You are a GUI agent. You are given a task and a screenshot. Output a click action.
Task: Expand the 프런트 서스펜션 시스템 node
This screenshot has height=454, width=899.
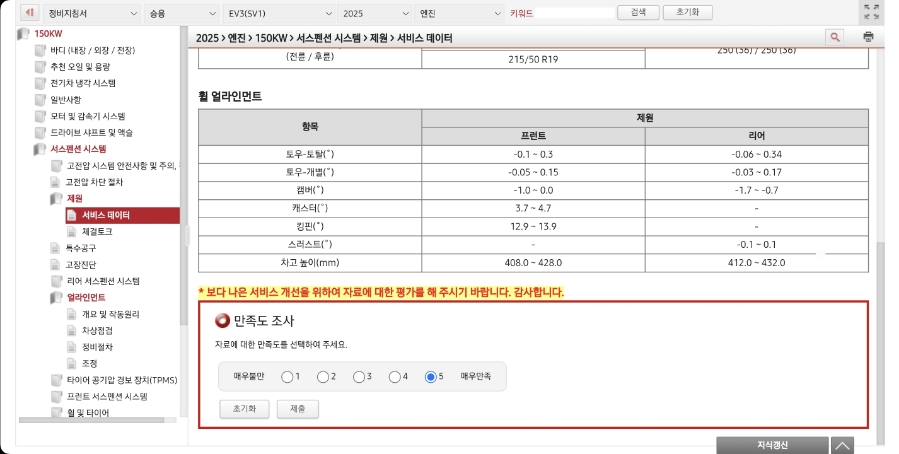[x=57, y=397]
